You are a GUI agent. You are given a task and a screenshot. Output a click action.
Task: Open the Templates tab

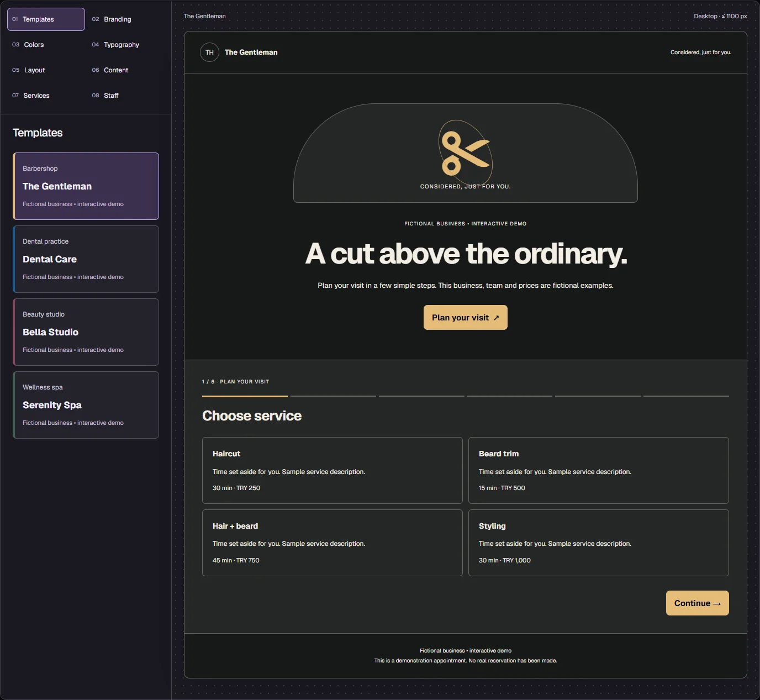point(46,19)
